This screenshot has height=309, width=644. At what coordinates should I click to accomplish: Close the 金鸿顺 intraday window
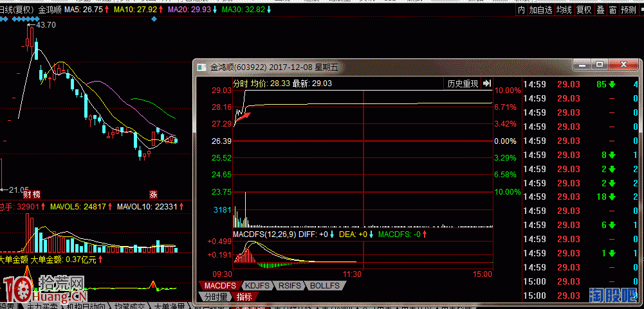[x=623, y=65]
